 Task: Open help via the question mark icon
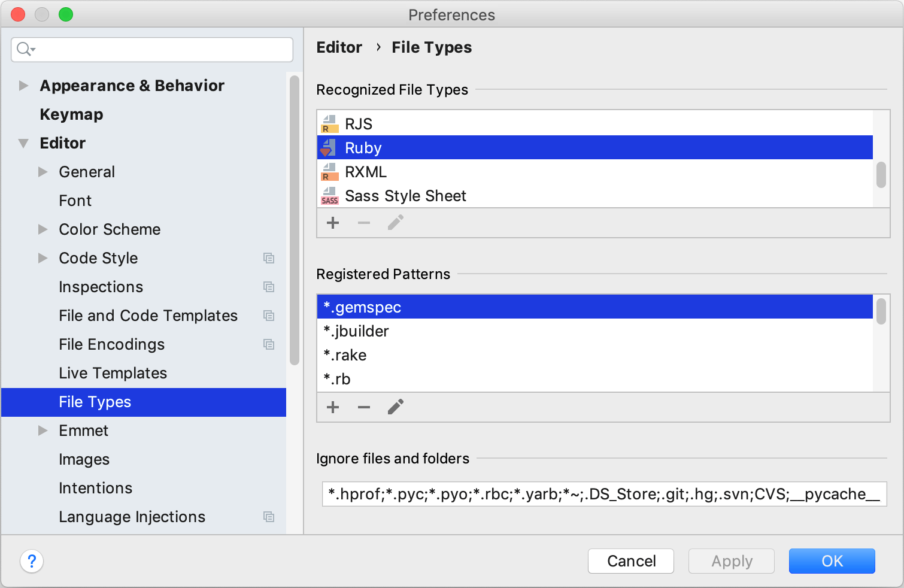tap(32, 562)
